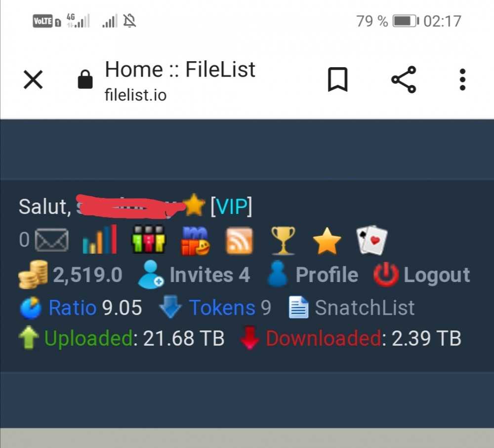This screenshot has width=494, height=448.
Task: Open the three-dot browser menu
Action: pyautogui.click(x=462, y=80)
